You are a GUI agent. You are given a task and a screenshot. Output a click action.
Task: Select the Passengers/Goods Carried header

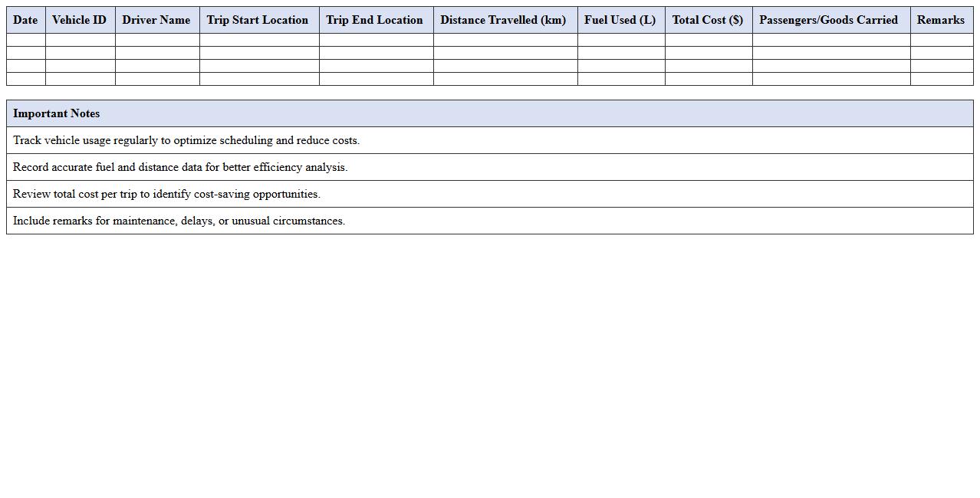[x=828, y=20]
